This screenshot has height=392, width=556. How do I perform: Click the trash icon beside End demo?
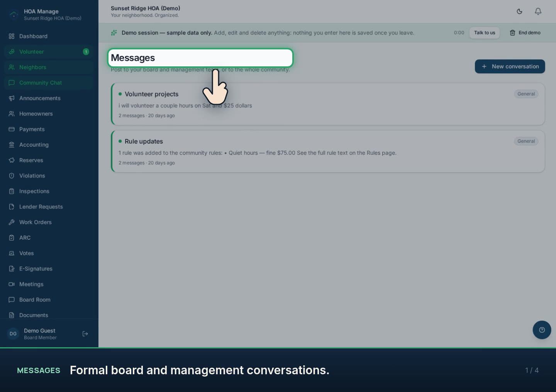tap(512, 33)
